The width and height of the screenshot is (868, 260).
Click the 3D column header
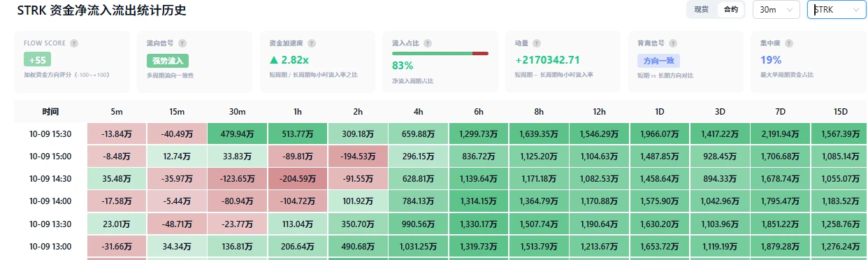pos(720,112)
